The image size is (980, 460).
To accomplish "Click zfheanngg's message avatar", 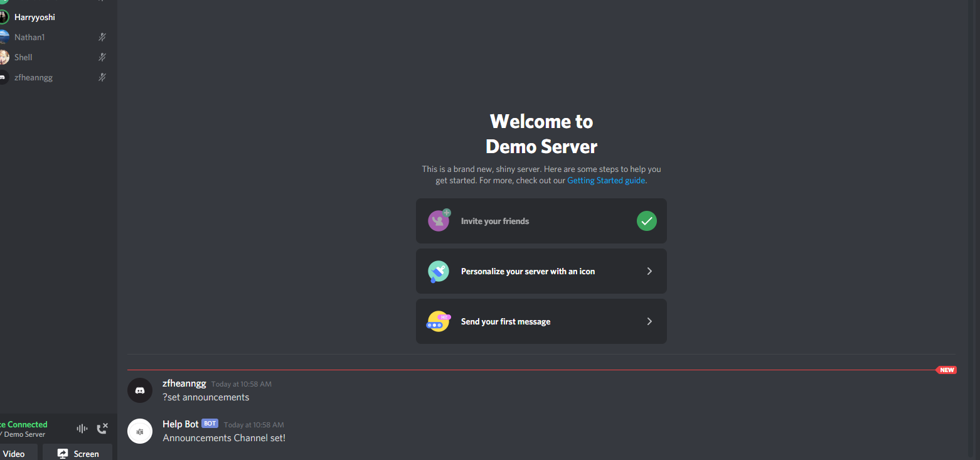I will (140, 390).
